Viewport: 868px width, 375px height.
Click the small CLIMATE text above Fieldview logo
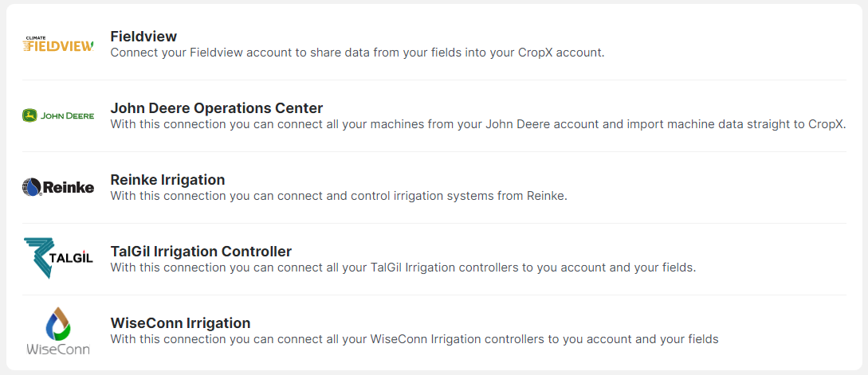pyautogui.click(x=36, y=37)
